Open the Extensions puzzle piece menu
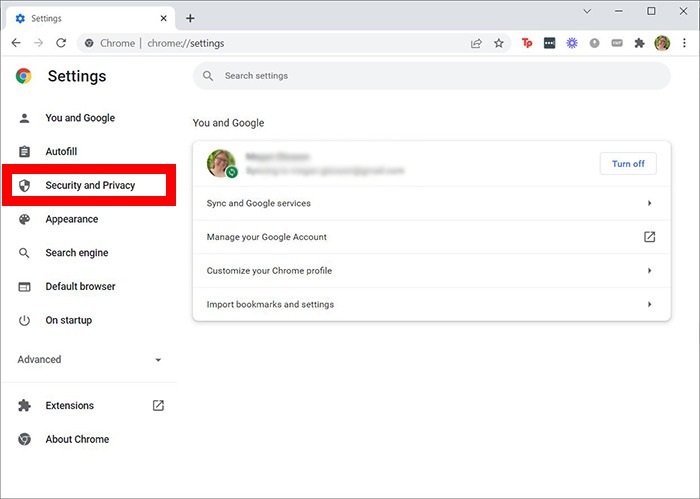This screenshot has height=499, width=700. point(639,43)
